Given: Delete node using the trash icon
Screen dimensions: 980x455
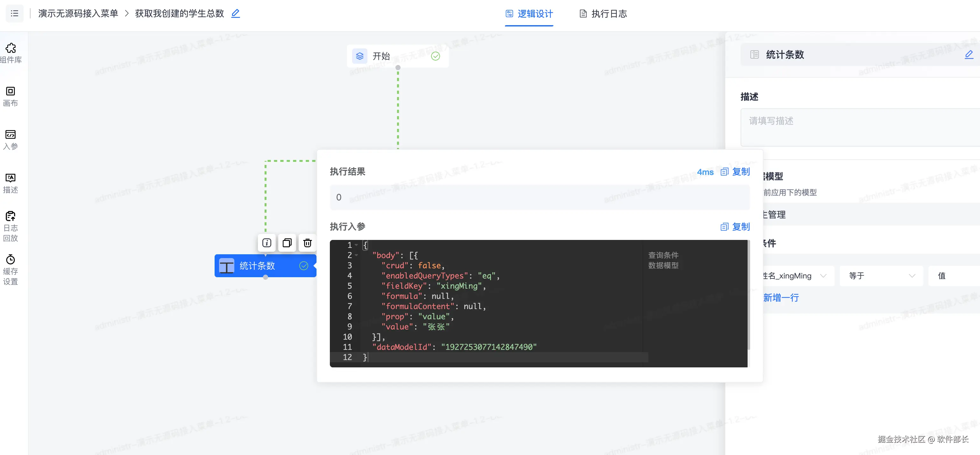Looking at the screenshot, I should click(307, 243).
